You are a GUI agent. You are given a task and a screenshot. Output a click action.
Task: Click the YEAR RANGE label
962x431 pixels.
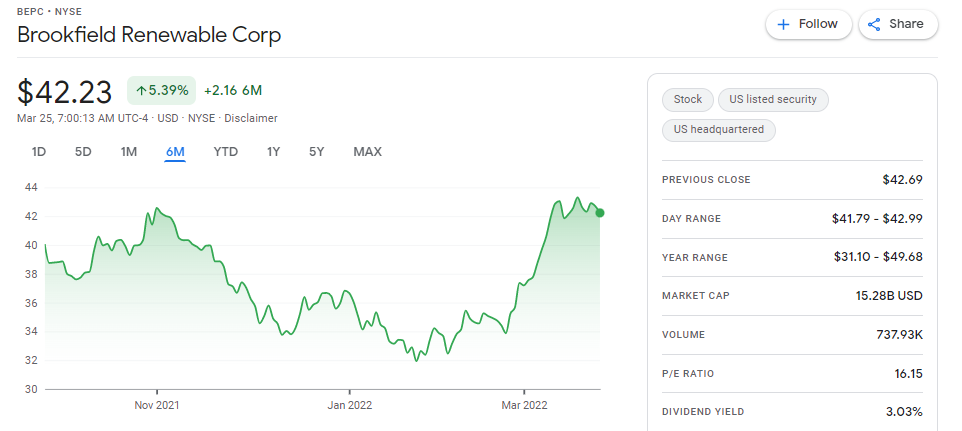pyautogui.click(x=695, y=257)
